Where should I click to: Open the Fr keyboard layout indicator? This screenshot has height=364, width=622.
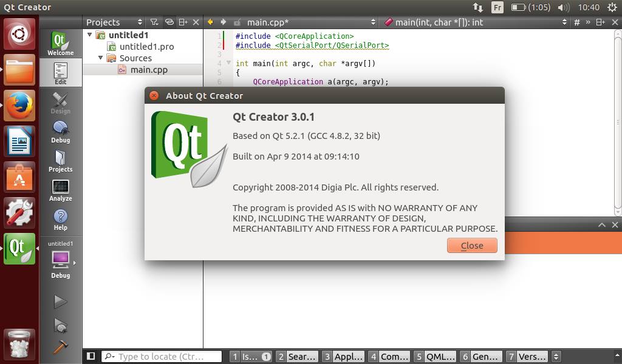tap(497, 7)
